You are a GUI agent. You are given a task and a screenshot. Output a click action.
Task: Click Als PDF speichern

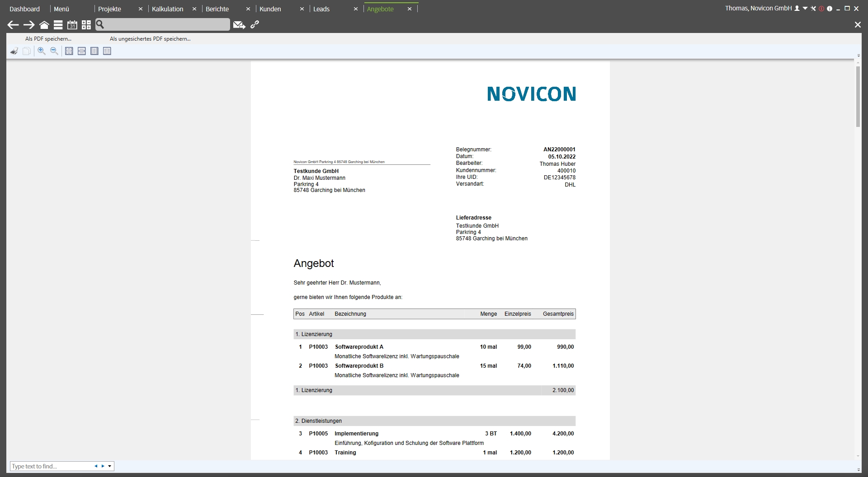tap(48, 39)
